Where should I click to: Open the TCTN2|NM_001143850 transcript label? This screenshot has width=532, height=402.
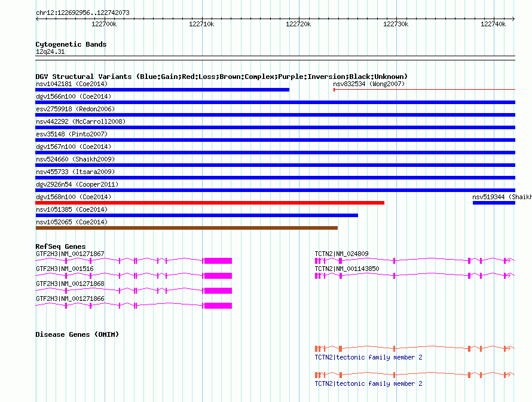[x=347, y=269]
